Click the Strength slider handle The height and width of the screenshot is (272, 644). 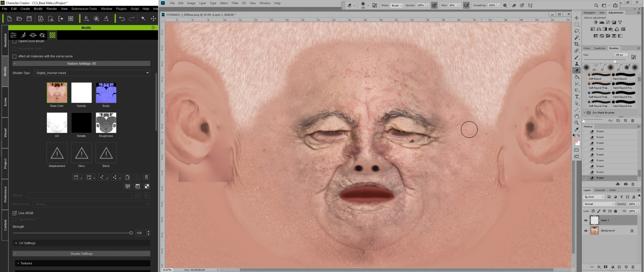tap(131, 233)
